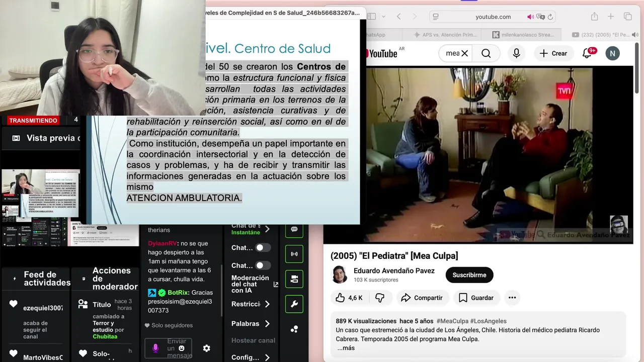Toggle Safari sidebar icon
This screenshot has height=362, width=644.
(371, 17)
